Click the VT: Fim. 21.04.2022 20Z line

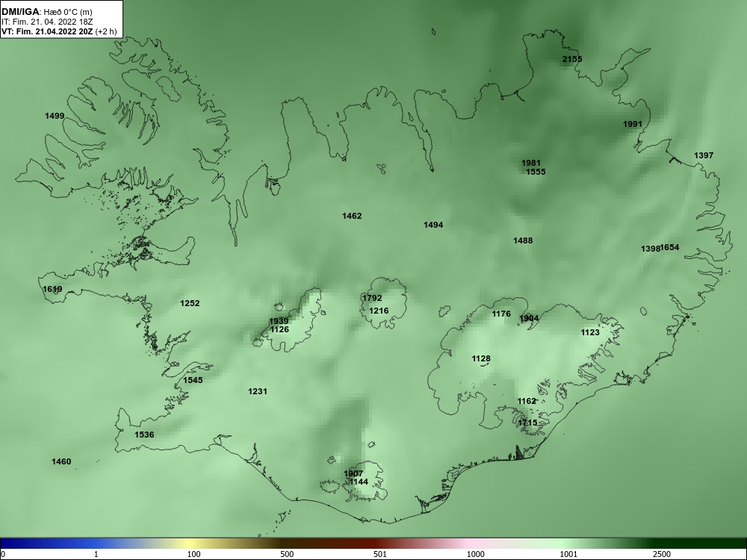[59, 31]
